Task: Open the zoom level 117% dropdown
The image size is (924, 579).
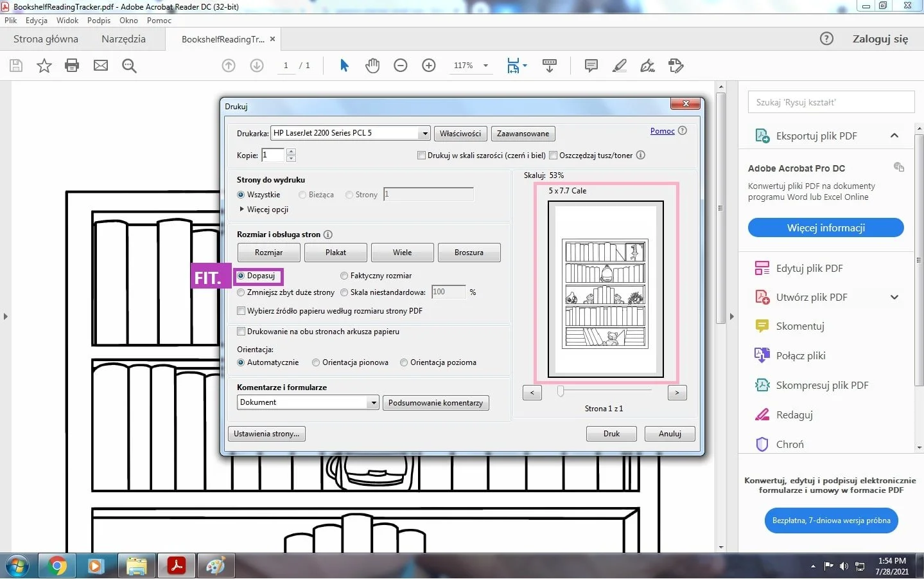Action: [485, 66]
